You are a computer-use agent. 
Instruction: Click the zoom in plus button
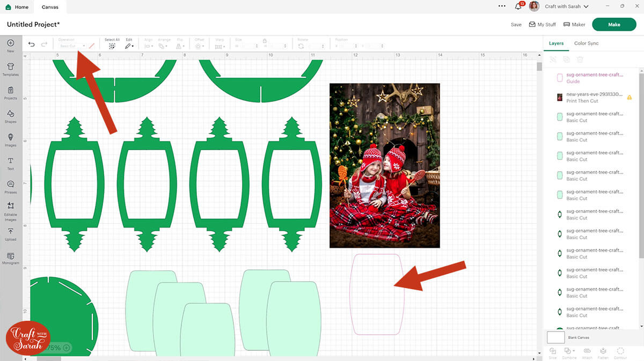tap(67, 348)
